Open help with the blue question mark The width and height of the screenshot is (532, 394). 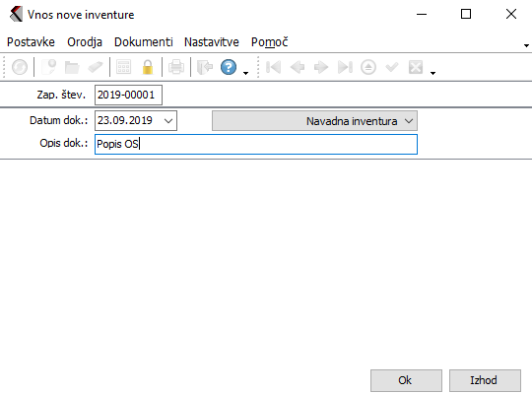[x=229, y=67]
